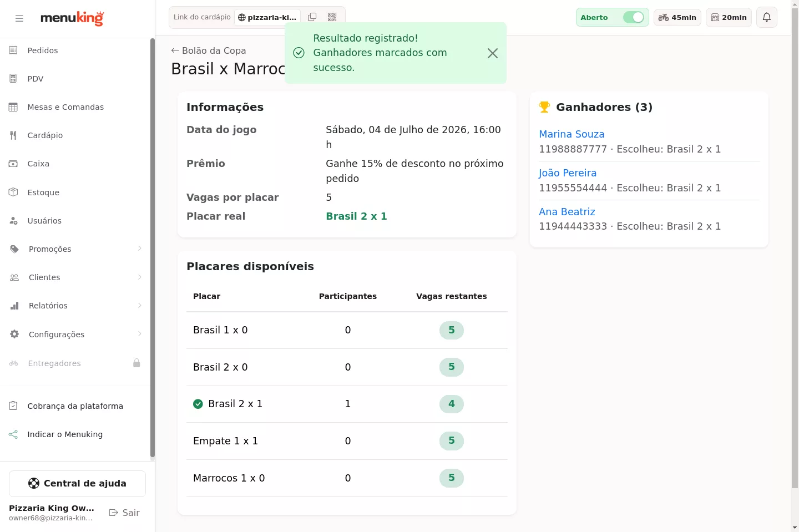Expand the Configurações submenu chevron
799x532 pixels.
[140, 333]
